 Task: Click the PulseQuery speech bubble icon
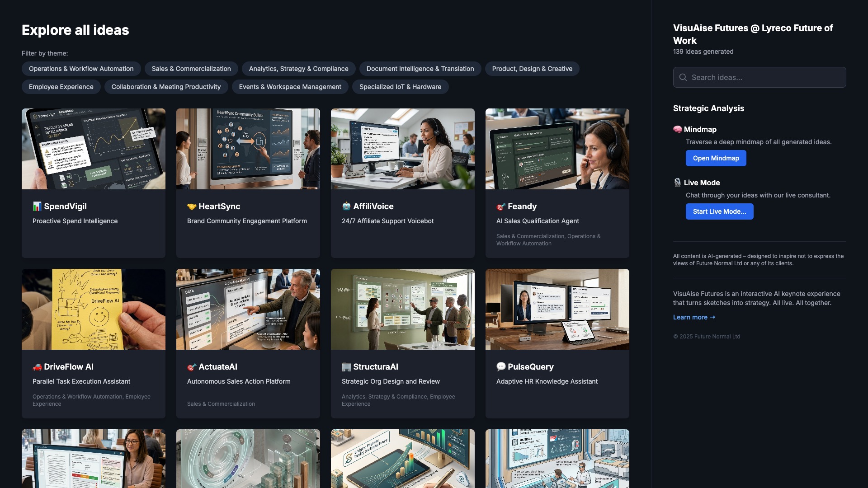[x=501, y=367]
